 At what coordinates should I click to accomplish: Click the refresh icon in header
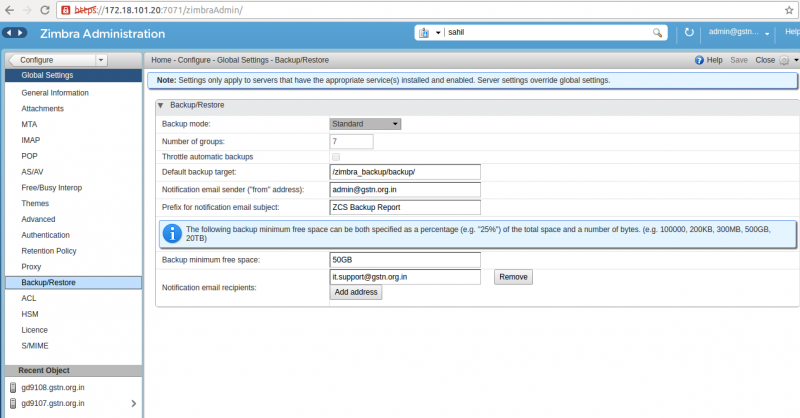tap(689, 32)
